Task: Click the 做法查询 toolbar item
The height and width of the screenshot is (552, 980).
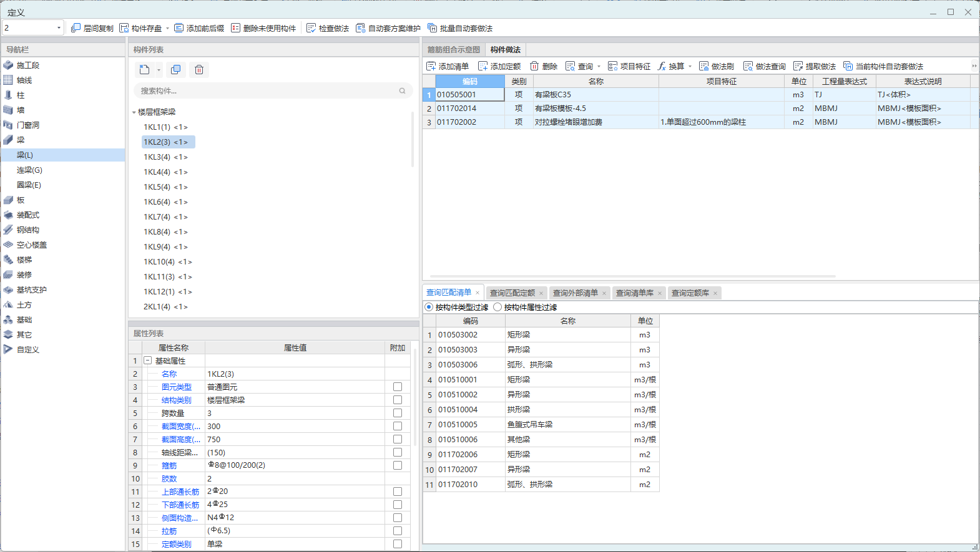Action: (x=765, y=66)
